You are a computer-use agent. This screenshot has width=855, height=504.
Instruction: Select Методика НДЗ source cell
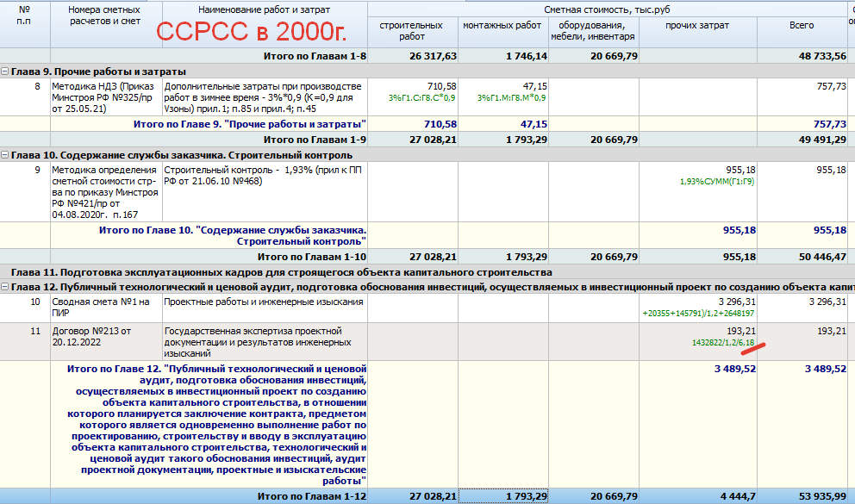tap(106, 97)
